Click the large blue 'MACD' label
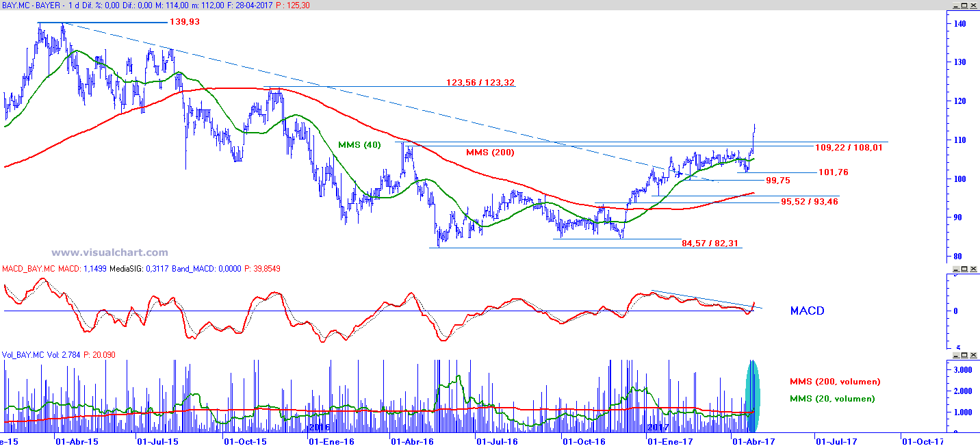This screenshot has width=980, height=446. point(808,311)
